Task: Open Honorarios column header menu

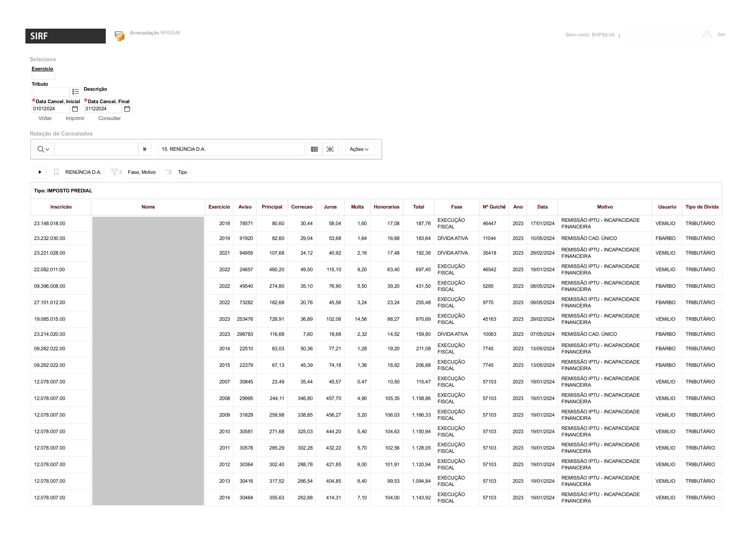Action: 387,207
